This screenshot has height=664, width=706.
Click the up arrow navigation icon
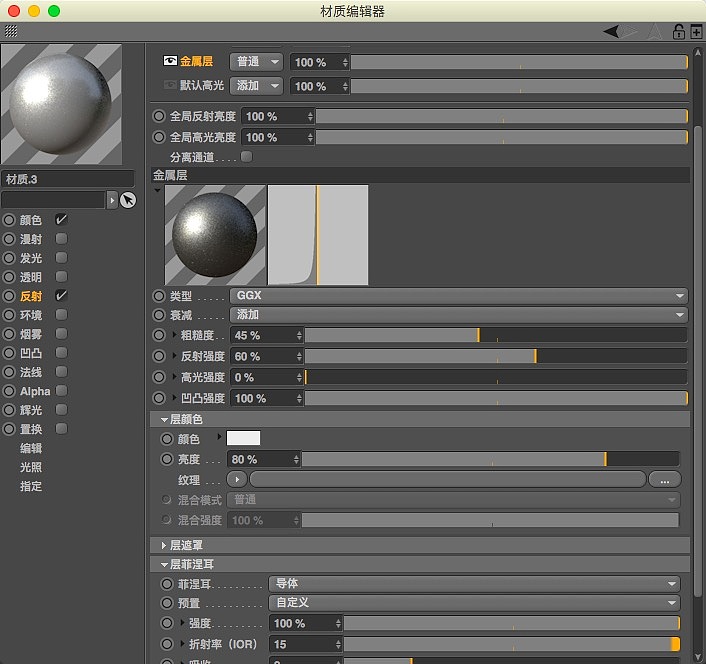[x=654, y=32]
